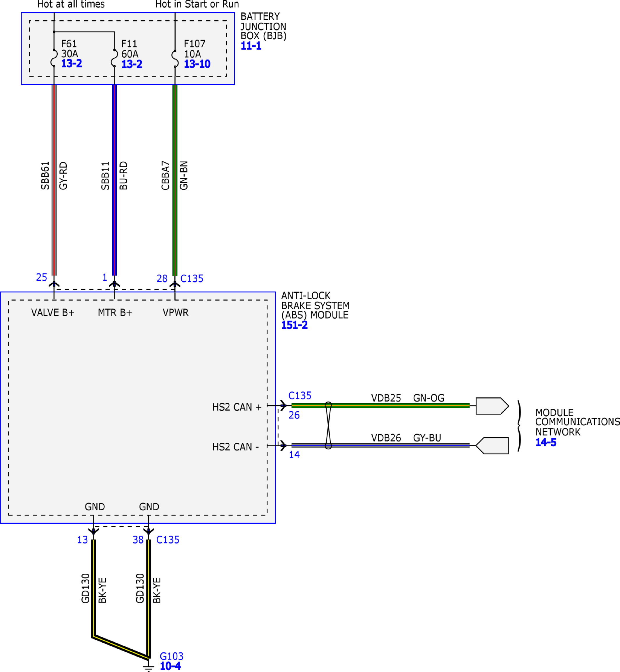Open the 10-4 ground reference link
Screen dimensions: 620x672
point(171,666)
